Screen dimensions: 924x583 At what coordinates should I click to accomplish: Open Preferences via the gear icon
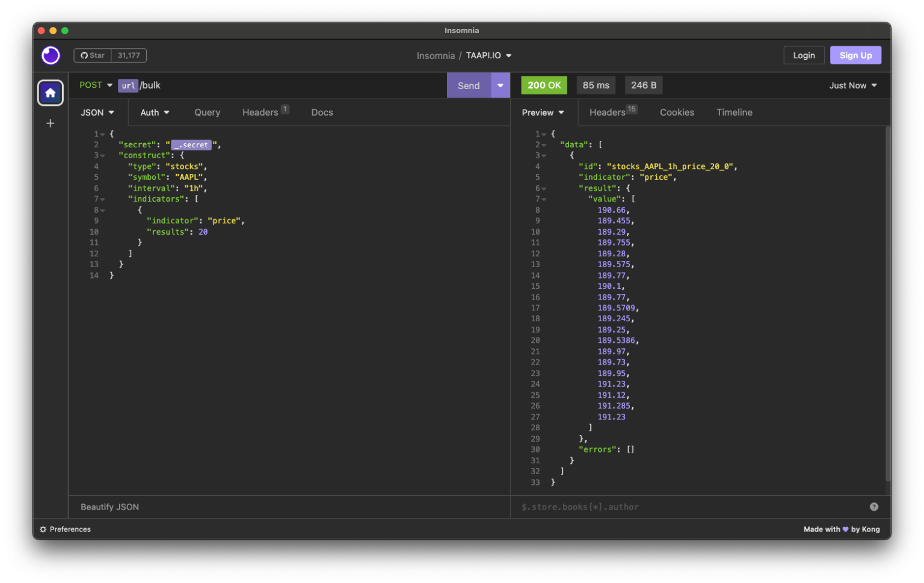(42, 529)
